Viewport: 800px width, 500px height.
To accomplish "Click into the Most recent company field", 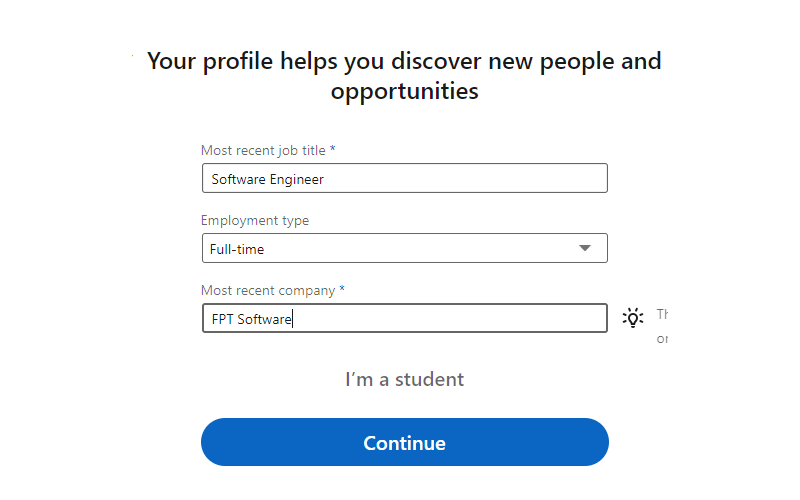I will tap(404, 319).
